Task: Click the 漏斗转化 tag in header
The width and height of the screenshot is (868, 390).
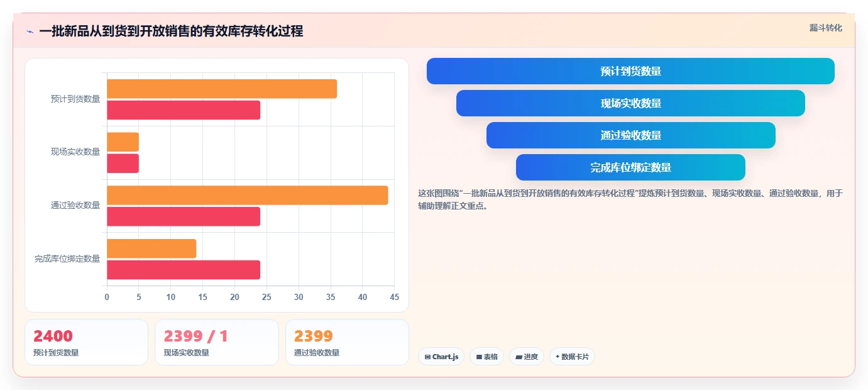Action: (x=825, y=28)
